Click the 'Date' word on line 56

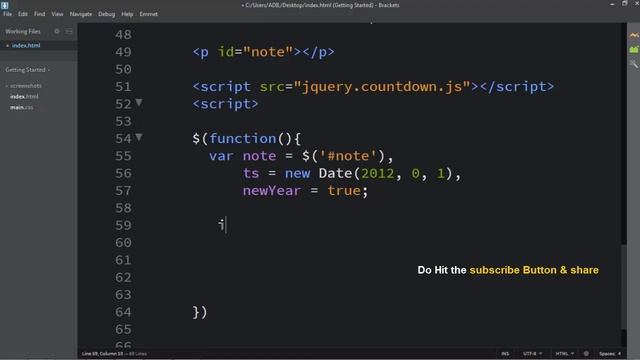coord(335,173)
